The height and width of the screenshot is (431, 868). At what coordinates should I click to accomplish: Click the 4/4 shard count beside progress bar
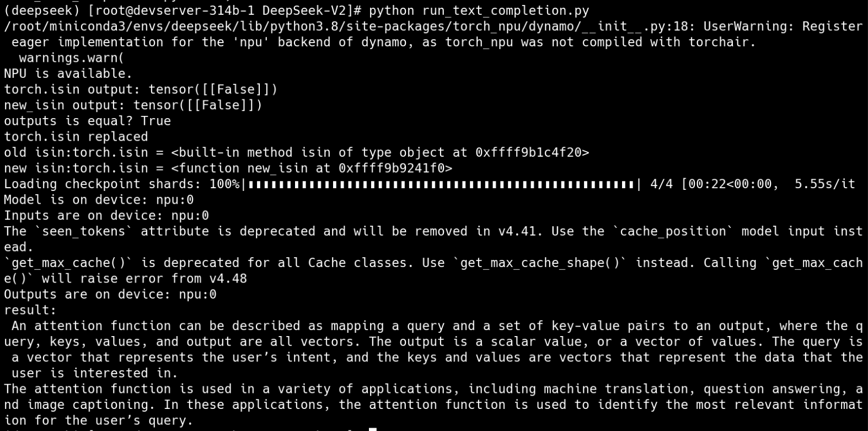coord(661,184)
